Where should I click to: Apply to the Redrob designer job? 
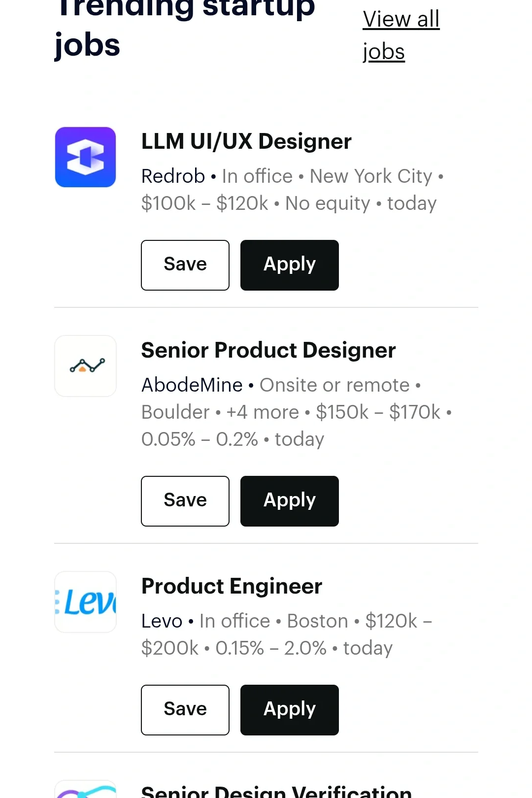[289, 265]
